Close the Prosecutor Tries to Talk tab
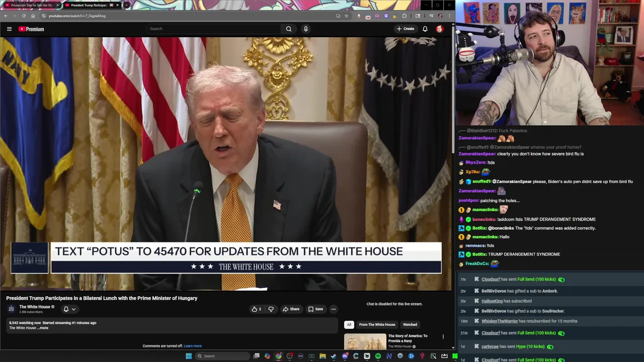644x362 pixels. click(57, 5)
